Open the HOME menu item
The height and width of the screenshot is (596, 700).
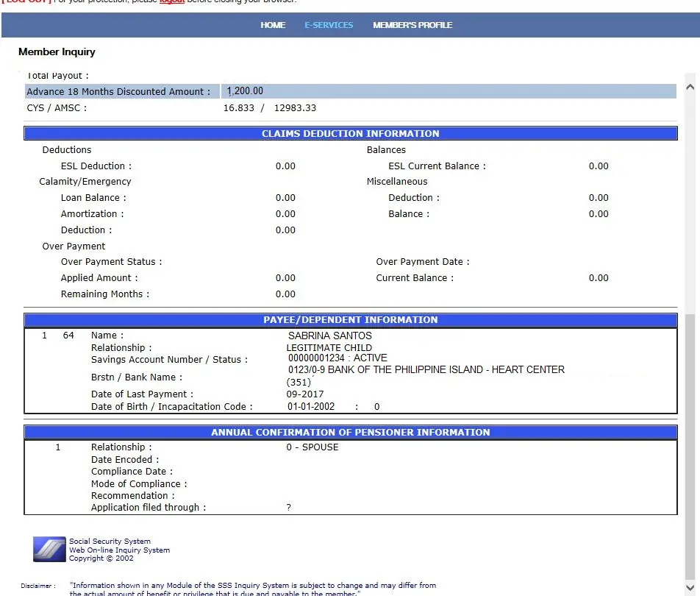(x=273, y=25)
